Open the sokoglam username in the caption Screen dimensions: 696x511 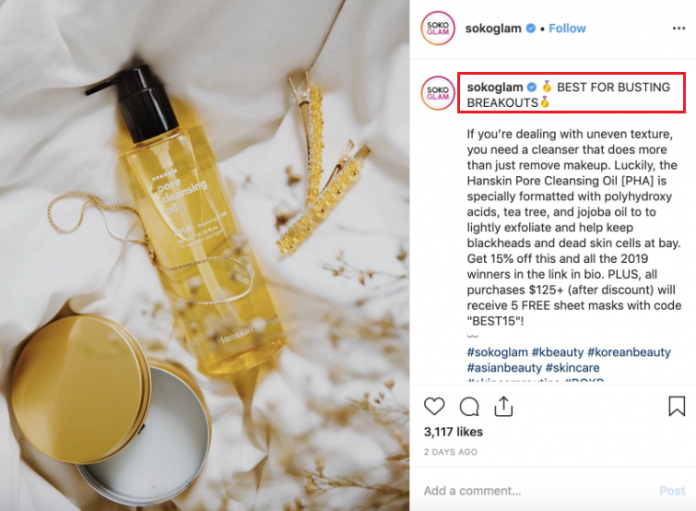(x=495, y=87)
